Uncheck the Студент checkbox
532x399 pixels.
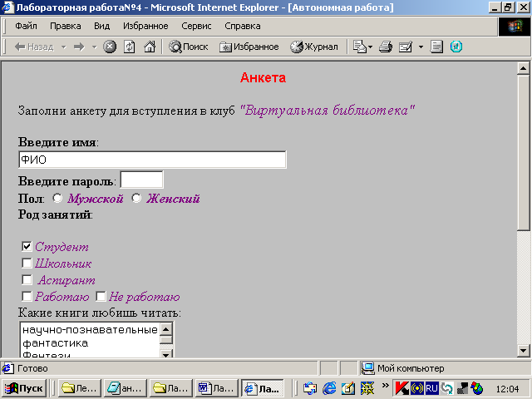pos(27,246)
